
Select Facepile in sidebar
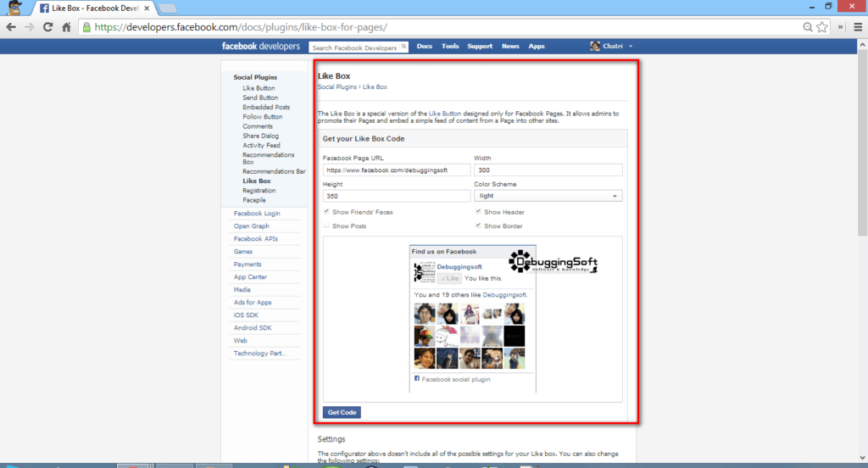click(254, 200)
